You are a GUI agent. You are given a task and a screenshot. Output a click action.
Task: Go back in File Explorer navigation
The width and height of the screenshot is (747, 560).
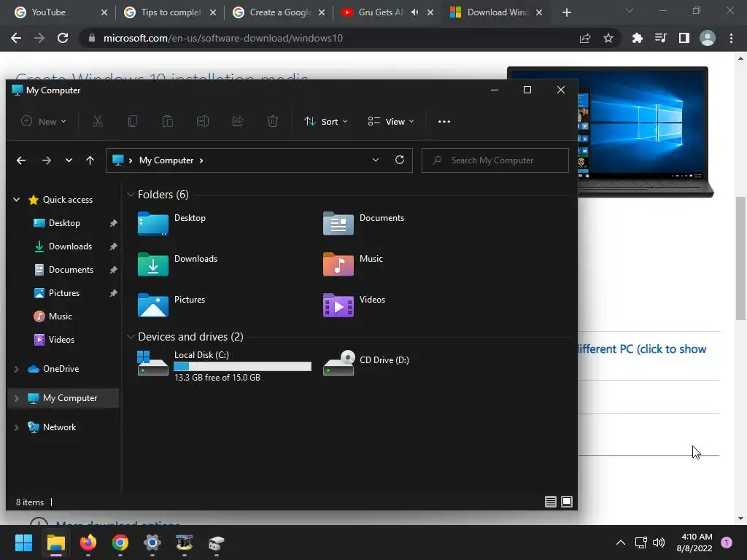point(21,160)
